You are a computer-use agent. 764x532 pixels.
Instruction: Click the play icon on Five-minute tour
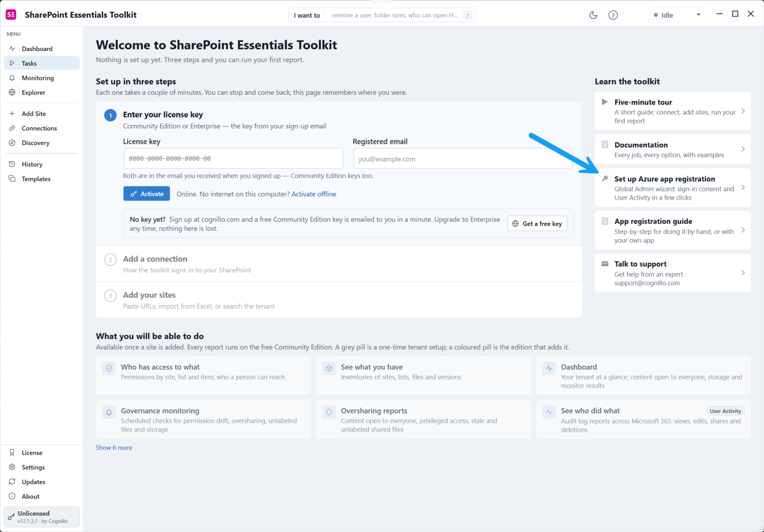pyautogui.click(x=605, y=102)
